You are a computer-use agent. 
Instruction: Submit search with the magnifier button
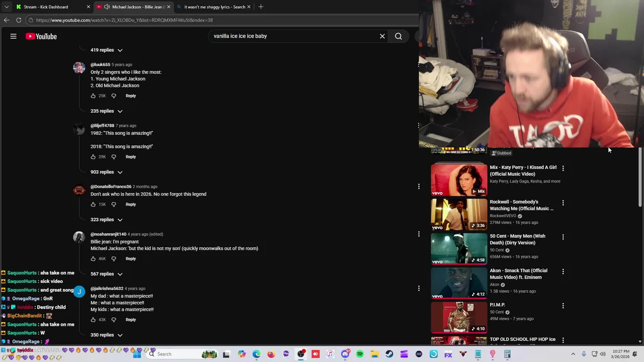(398, 36)
